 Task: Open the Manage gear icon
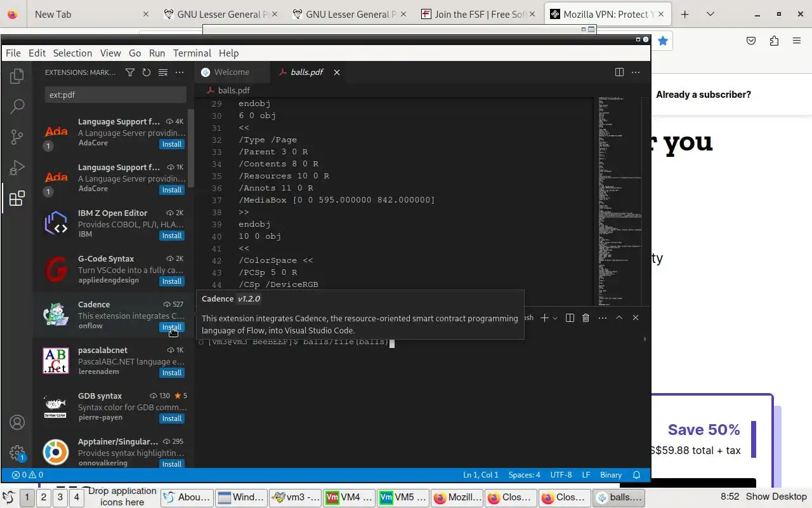(17, 453)
